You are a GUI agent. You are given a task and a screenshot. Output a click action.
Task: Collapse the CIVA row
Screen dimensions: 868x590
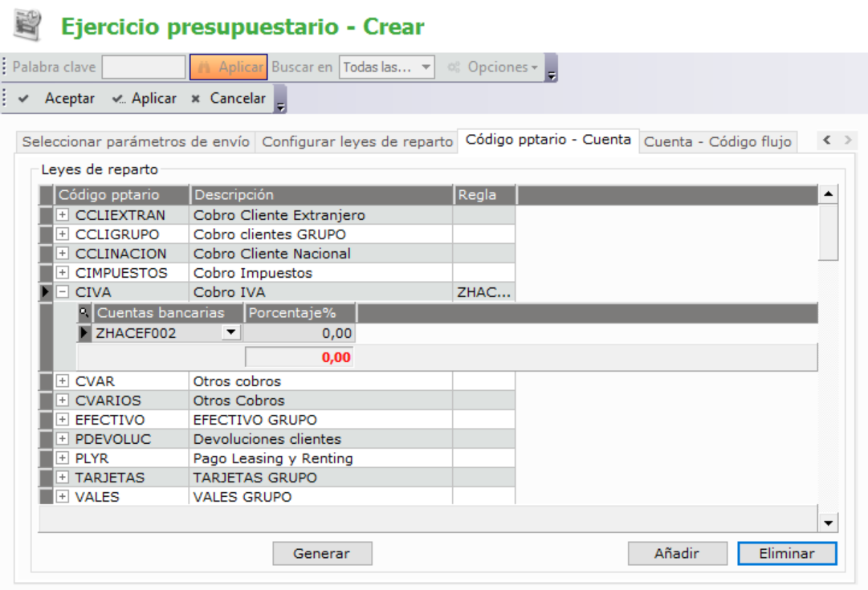pyautogui.click(x=63, y=292)
